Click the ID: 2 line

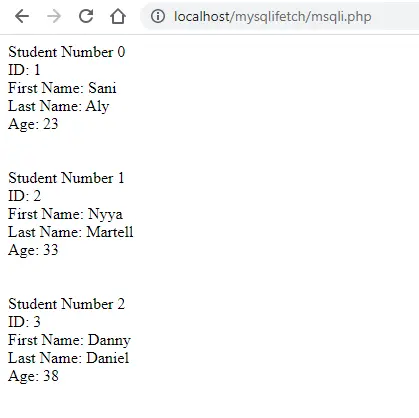click(x=25, y=196)
